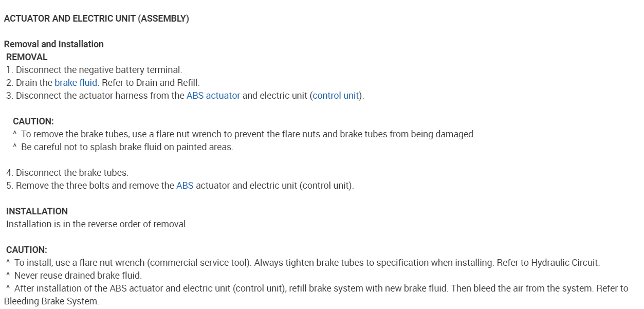Click the second 'CAUTION:' label under installation
The image size is (644, 309).
[x=27, y=250]
